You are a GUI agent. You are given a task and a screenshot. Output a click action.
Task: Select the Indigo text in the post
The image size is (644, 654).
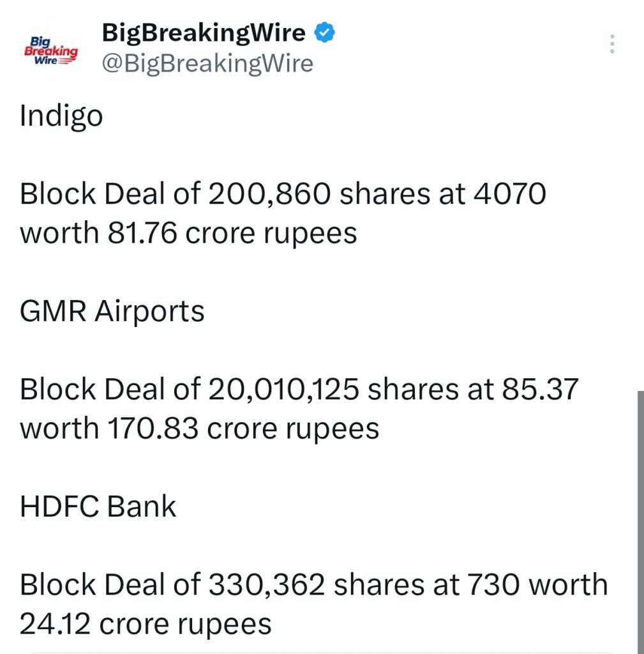click(x=61, y=116)
